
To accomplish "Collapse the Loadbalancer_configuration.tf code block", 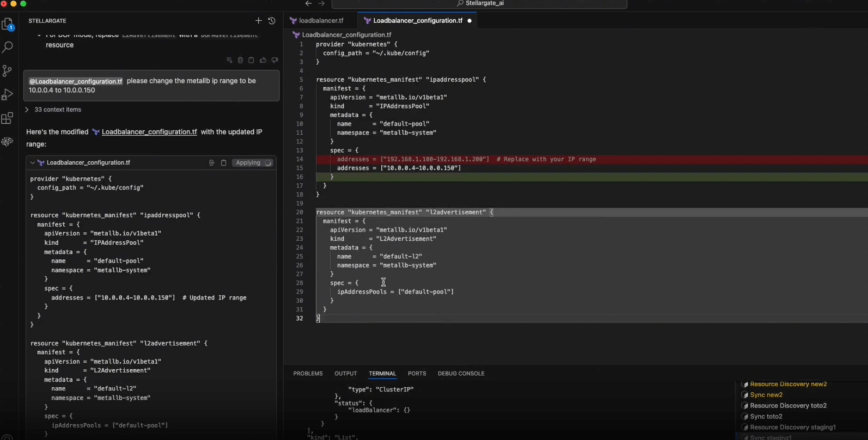I will point(32,163).
